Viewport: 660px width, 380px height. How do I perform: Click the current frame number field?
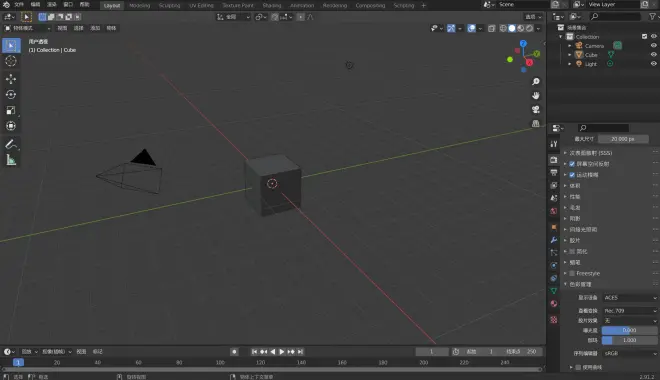coord(431,351)
